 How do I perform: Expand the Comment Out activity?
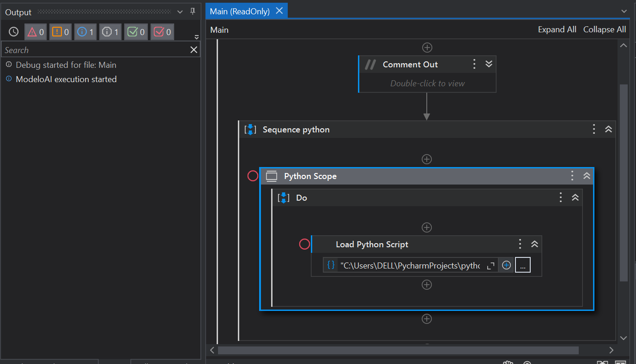point(489,65)
